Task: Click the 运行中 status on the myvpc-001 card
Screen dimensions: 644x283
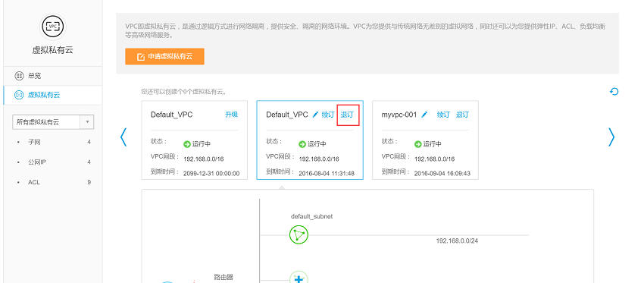Action: 433,144
